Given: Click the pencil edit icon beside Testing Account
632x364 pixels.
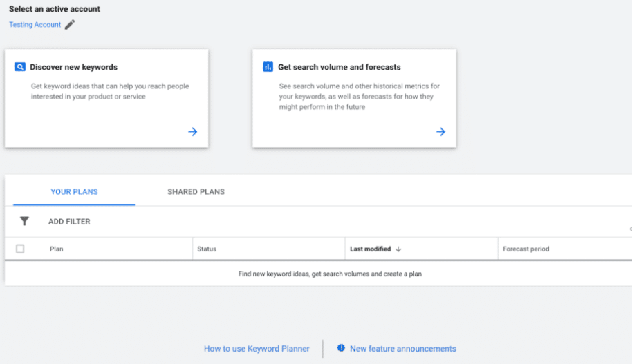Looking at the screenshot, I should [70, 25].
